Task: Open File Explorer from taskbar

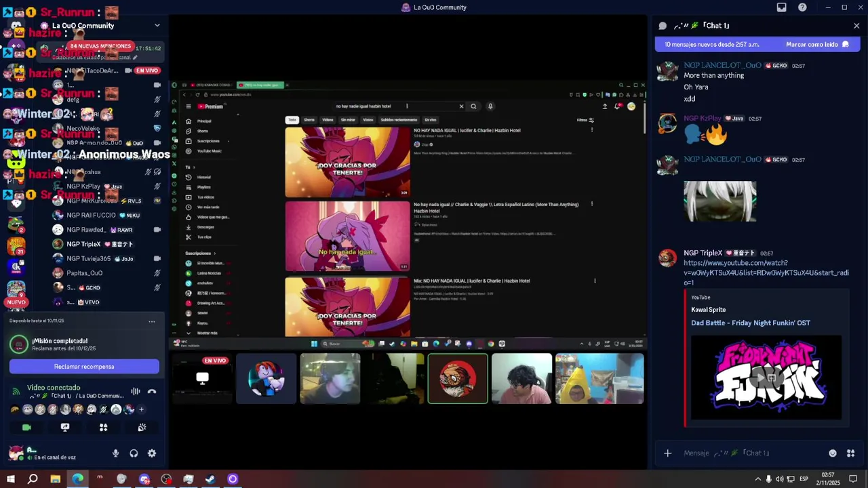Action: pos(55,479)
